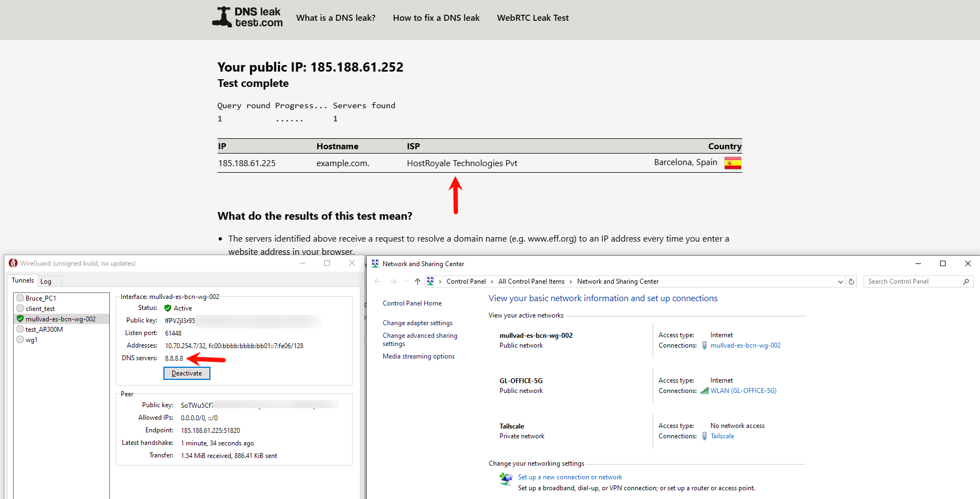The width and height of the screenshot is (980, 499).
Task: Click the Up arrow in Control Panel navigation
Action: coord(418,281)
